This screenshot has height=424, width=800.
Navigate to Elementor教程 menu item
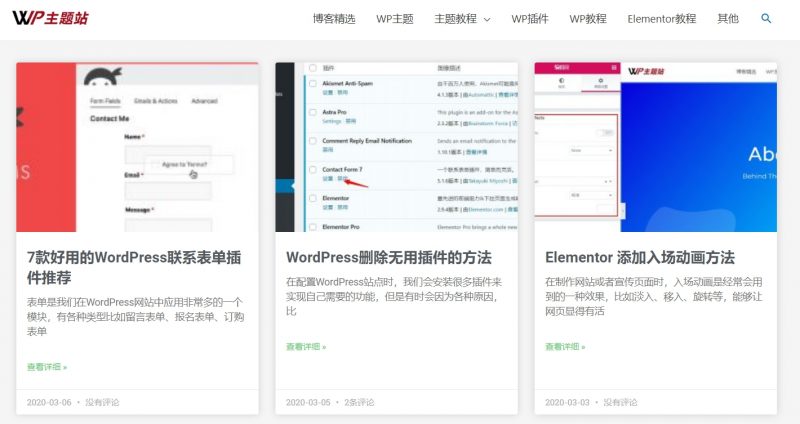(x=662, y=19)
